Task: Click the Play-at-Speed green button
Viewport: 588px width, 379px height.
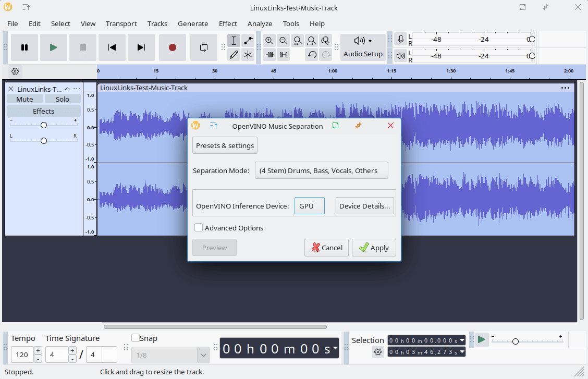Action: [482, 339]
